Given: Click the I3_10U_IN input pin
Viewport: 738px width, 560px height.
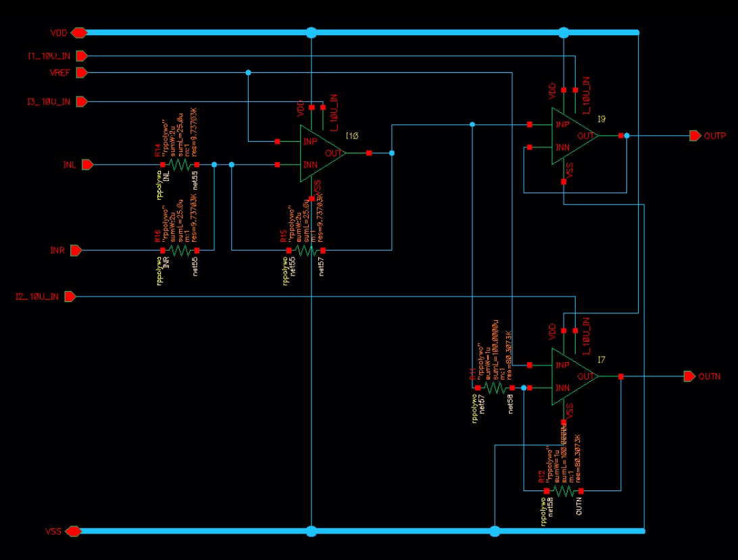Looking at the screenshot, I should [x=82, y=101].
